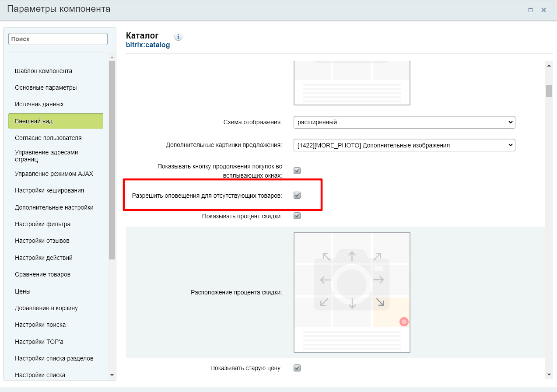Click the info icon next to Каталог
The width and height of the screenshot is (557, 392).
(x=178, y=37)
